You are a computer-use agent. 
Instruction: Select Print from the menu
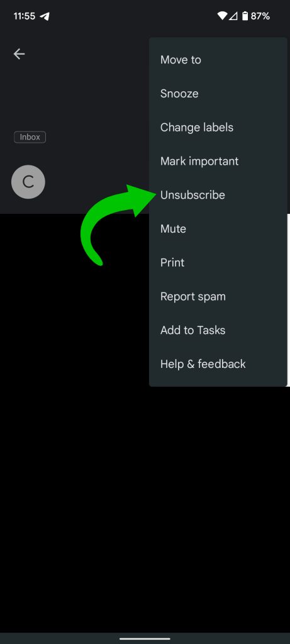pos(218,262)
